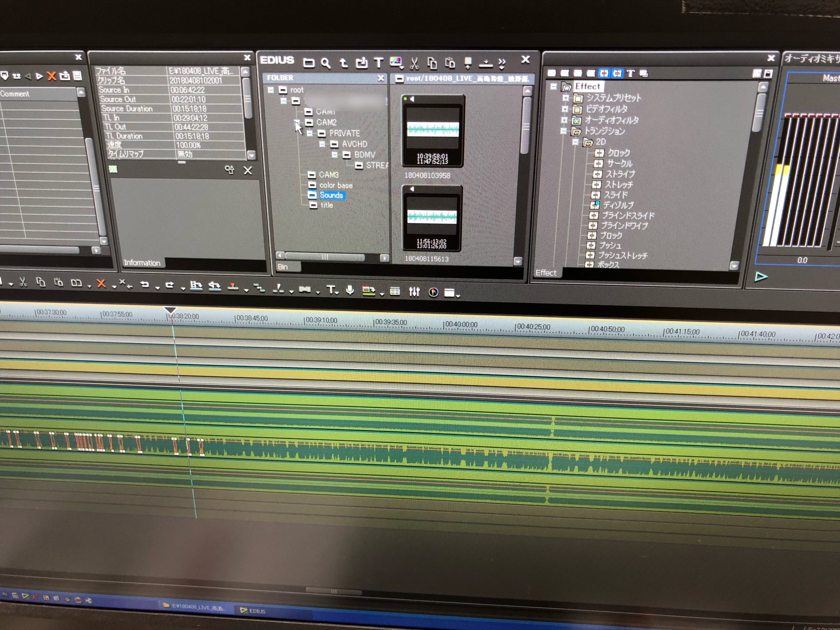840x630 pixels.
Task: Collapse the トランジション effect folder
Action: [x=564, y=131]
